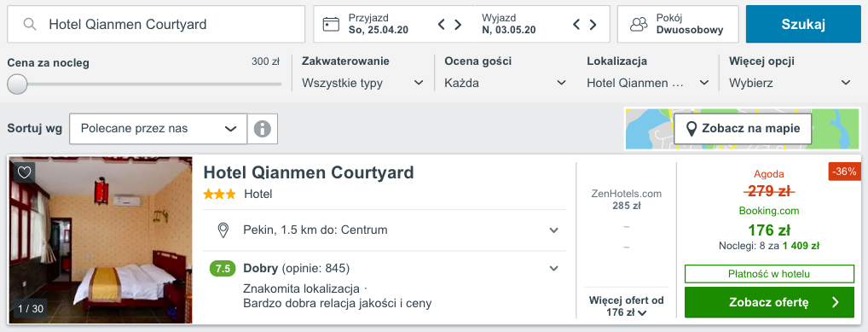The width and height of the screenshot is (868, 332).
Task: Expand Więcej ofert od 176 zł
Action: (626, 306)
